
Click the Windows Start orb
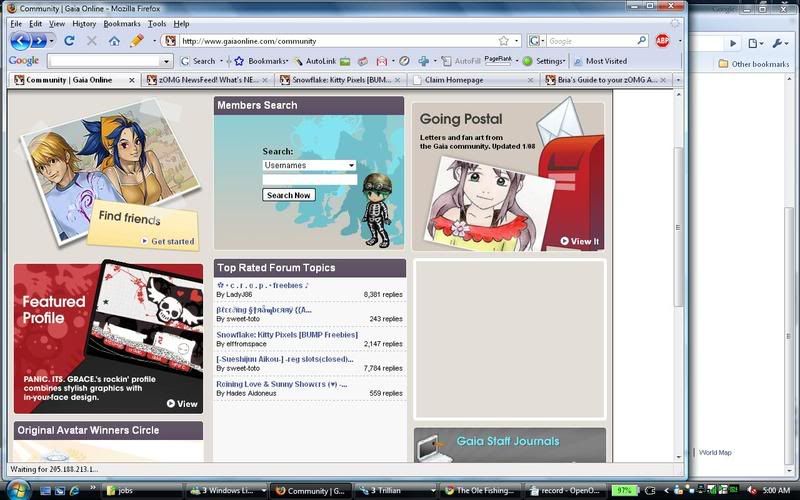(x=19, y=491)
